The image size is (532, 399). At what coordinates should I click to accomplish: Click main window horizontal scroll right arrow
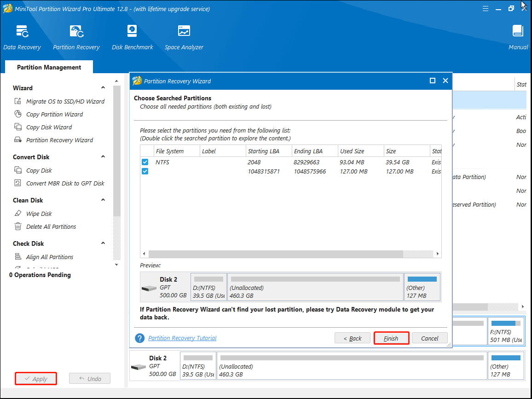(x=522, y=306)
